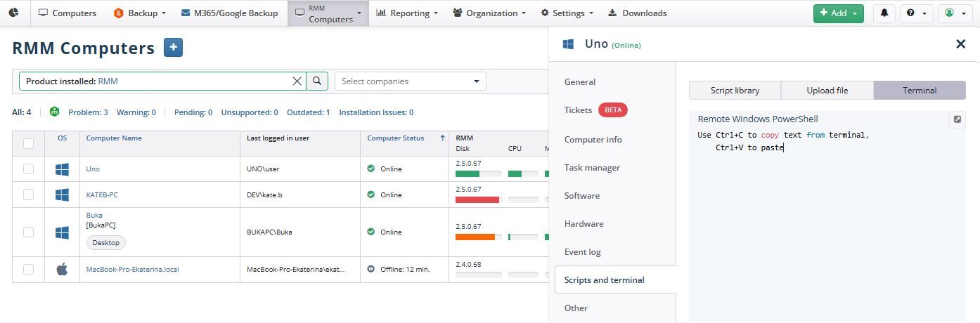Open the Reporting dropdown menu

click(407, 13)
